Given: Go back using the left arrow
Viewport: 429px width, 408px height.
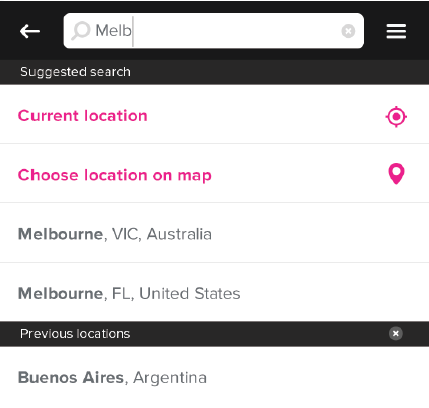Looking at the screenshot, I should click(30, 31).
